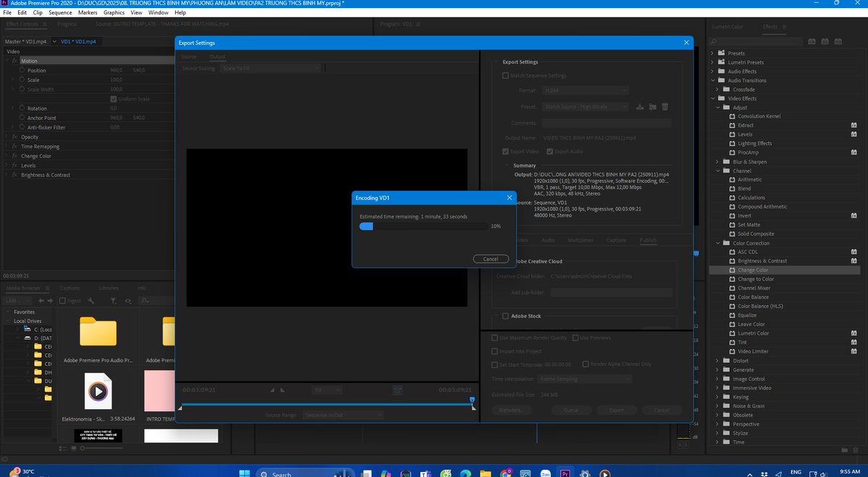Click the Accelerated Effects filter icon
This screenshot has height=477, width=868.
pos(812,41)
